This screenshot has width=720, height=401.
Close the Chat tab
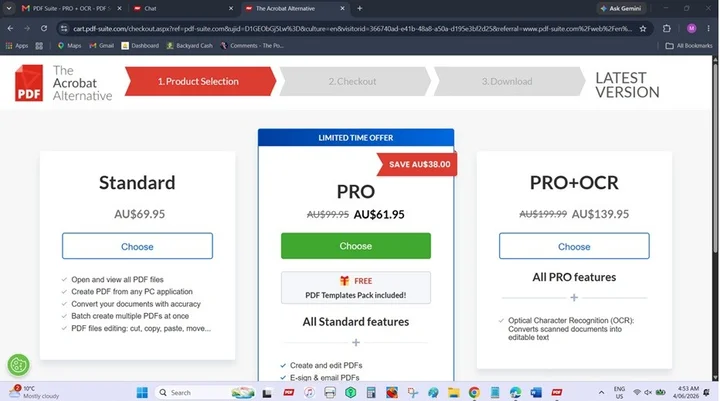(231, 8)
